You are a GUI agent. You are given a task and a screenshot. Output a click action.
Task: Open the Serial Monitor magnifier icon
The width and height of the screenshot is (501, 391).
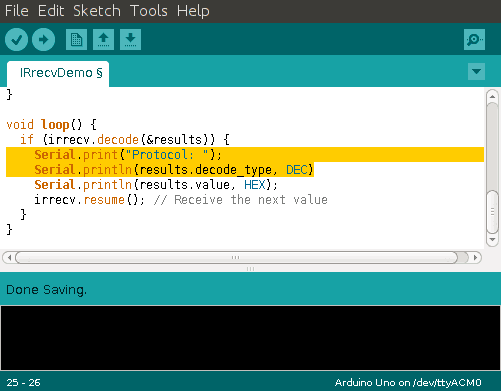point(474,40)
